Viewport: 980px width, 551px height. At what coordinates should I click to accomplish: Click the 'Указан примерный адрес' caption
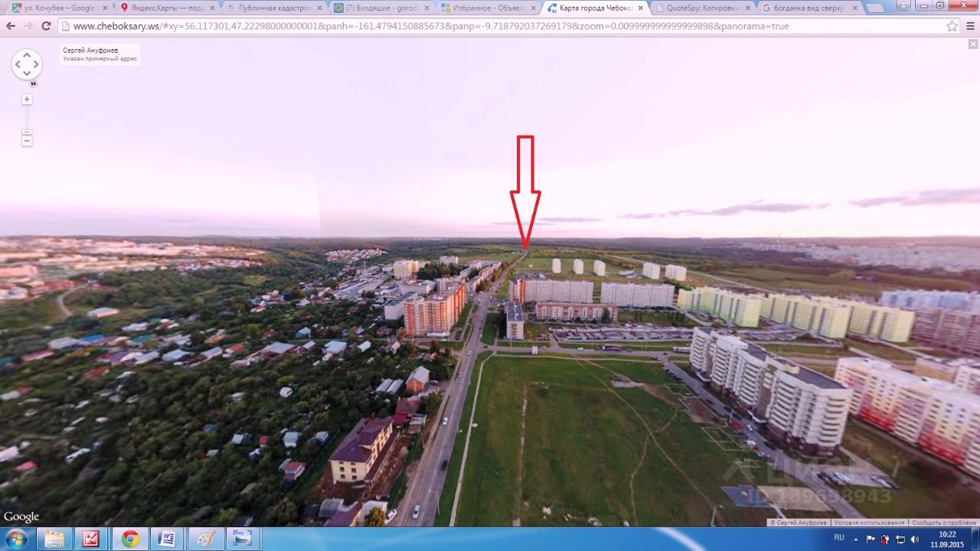(100, 59)
